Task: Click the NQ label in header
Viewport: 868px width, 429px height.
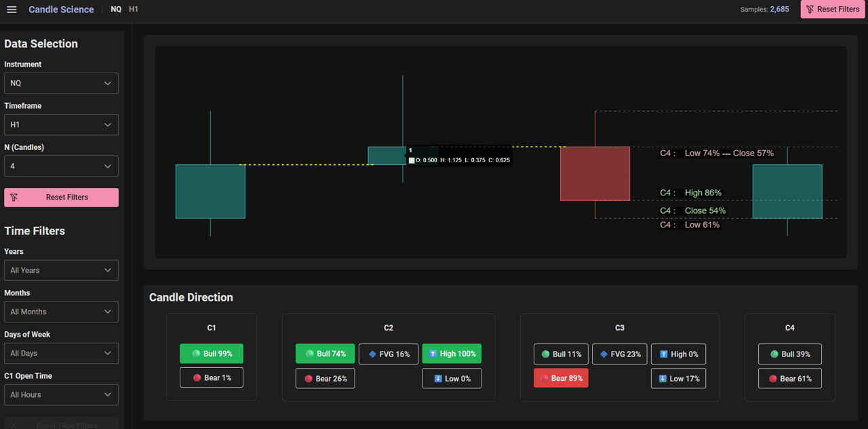Action: pos(116,10)
